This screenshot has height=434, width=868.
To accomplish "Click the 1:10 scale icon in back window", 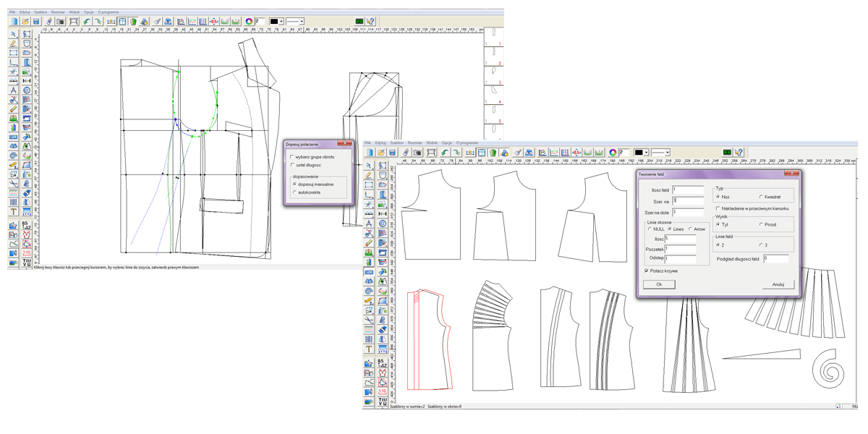I will (x=27, y=253).
